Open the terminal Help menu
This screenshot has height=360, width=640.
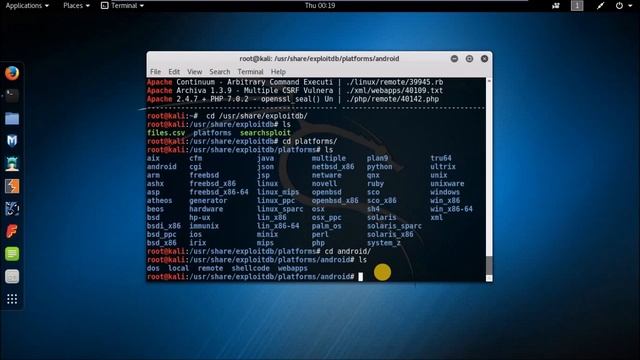coord(278,72)
